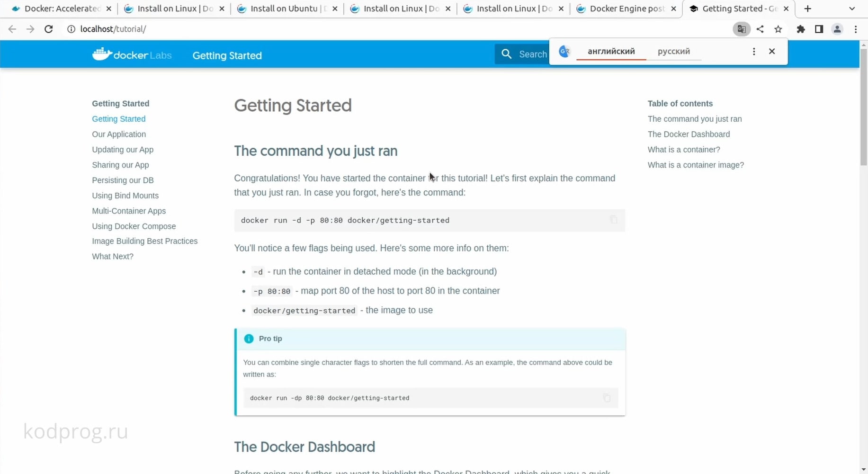Open Getting Started in the sidebar
The height and width of the screenshot is (474, 868).
[x=118, y=119]
